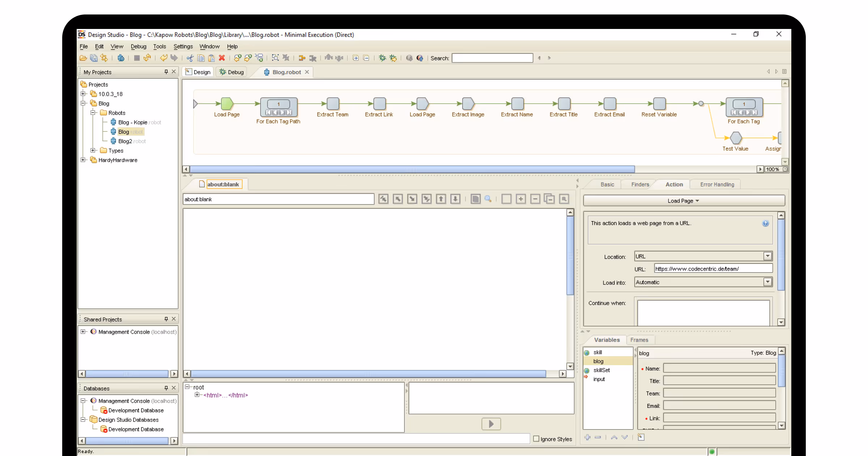Click the Open folder toolbar icon

[83, 58]
